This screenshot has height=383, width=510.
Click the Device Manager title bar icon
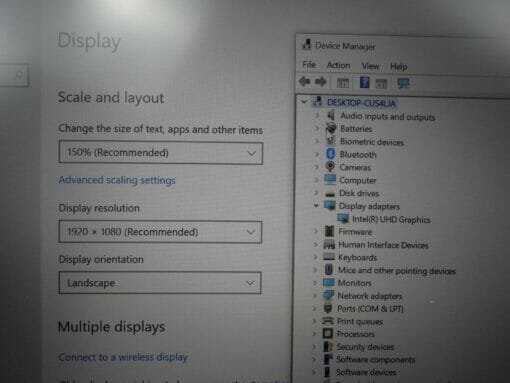pyautogui.click(x=307, y=44)
